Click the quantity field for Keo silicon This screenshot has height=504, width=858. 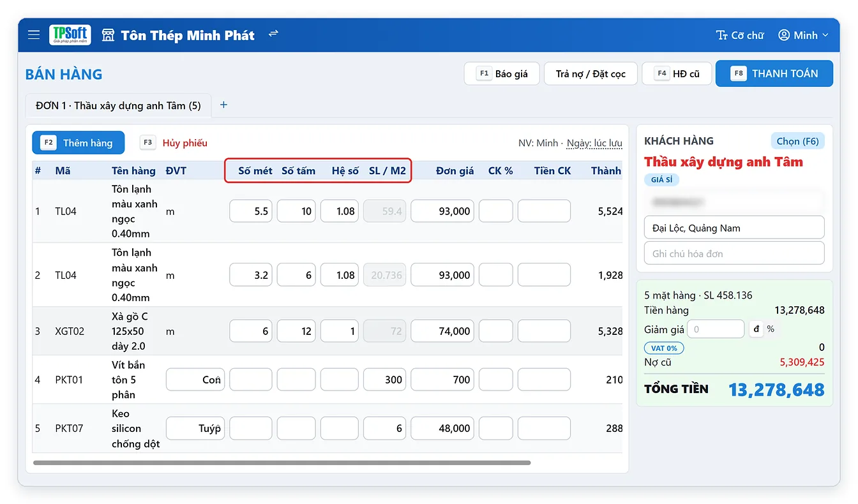coord(385,428)
